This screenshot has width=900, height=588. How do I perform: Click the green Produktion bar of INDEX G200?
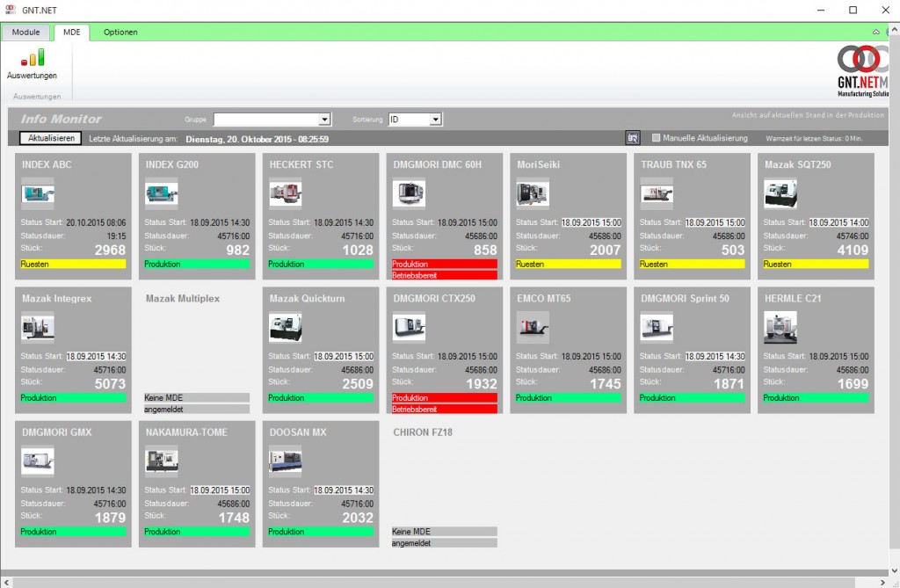[197, 265]
